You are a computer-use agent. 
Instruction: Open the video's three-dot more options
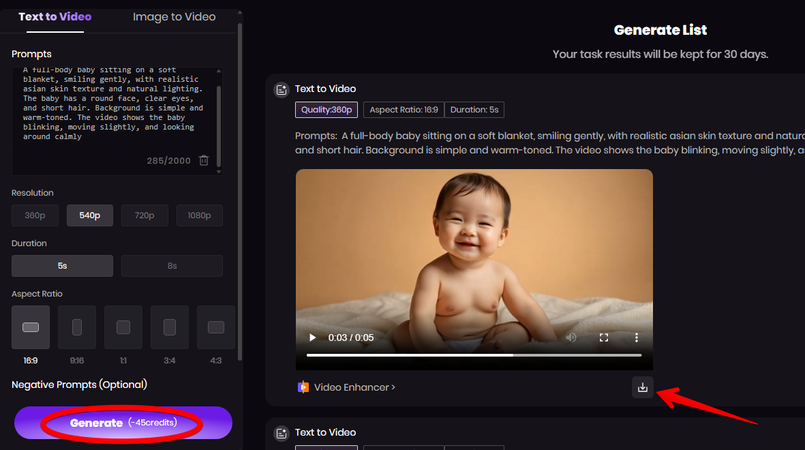[637, 338]
